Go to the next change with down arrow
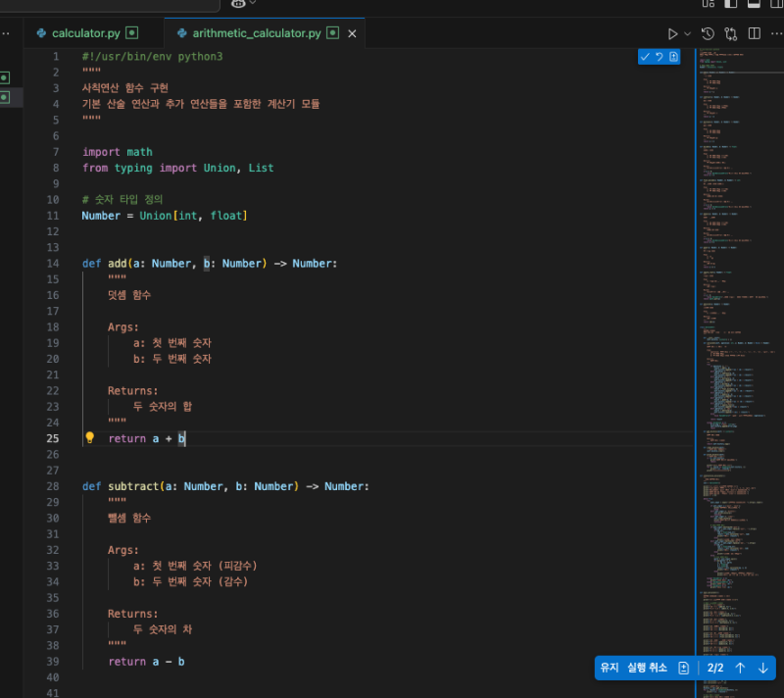 tap(763, 668)
